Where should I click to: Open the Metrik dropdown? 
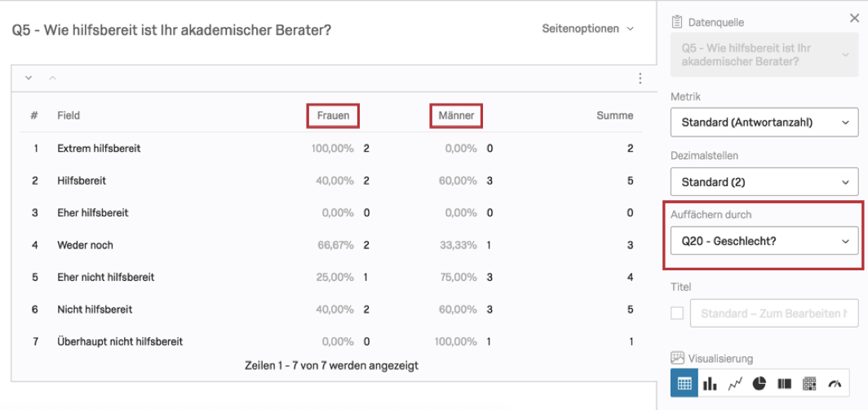764,123
